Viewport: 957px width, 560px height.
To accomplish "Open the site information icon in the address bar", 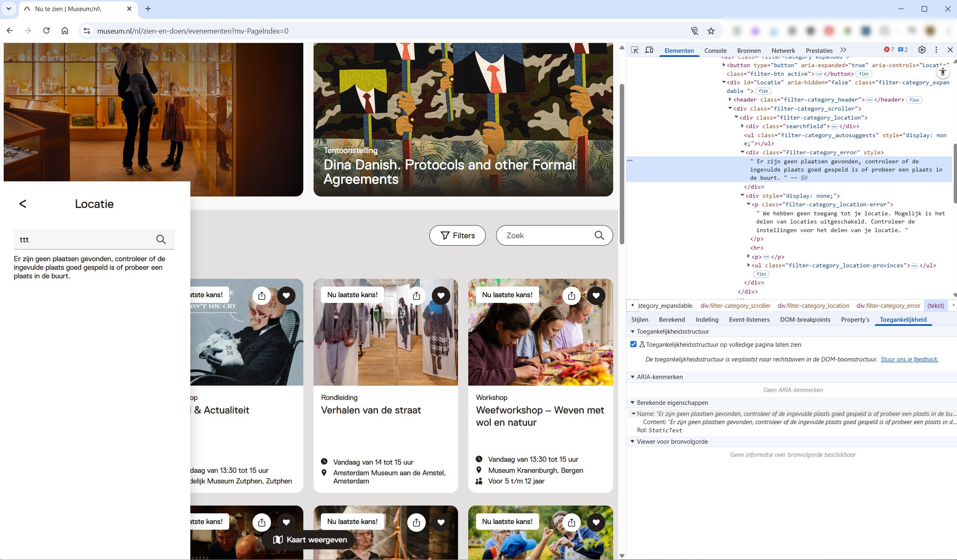I will [86, 31].
